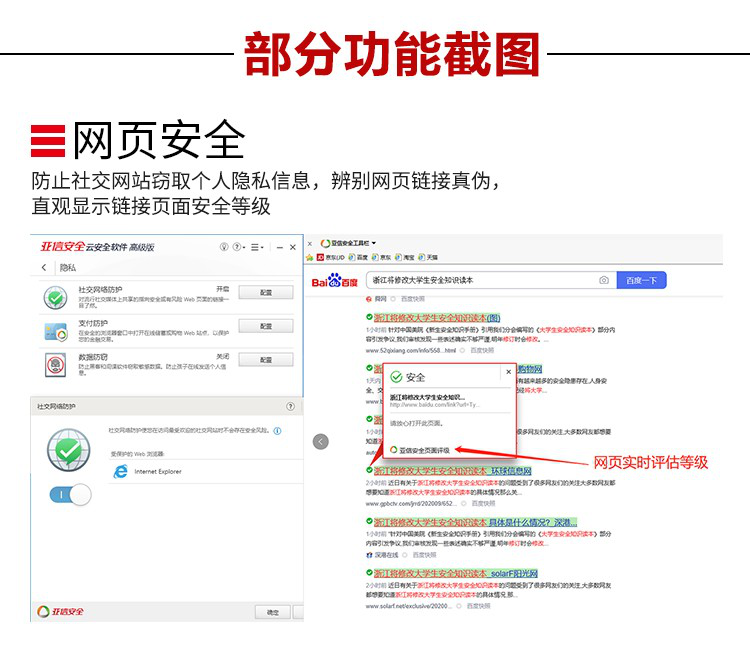
Task: Open the hamburger menu dropdown in title bar
Action: click(x=258, y=247)
